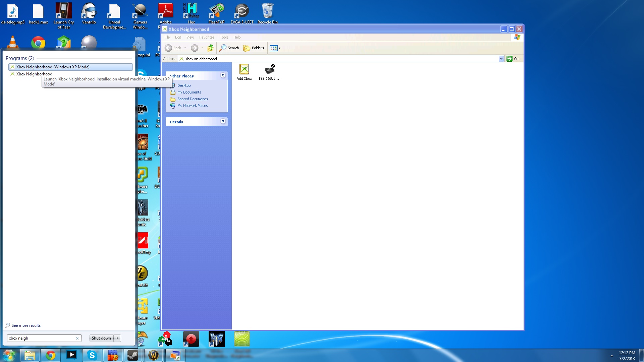Open the W game taskbar icon
644x362 pixels.
[154, 355]
